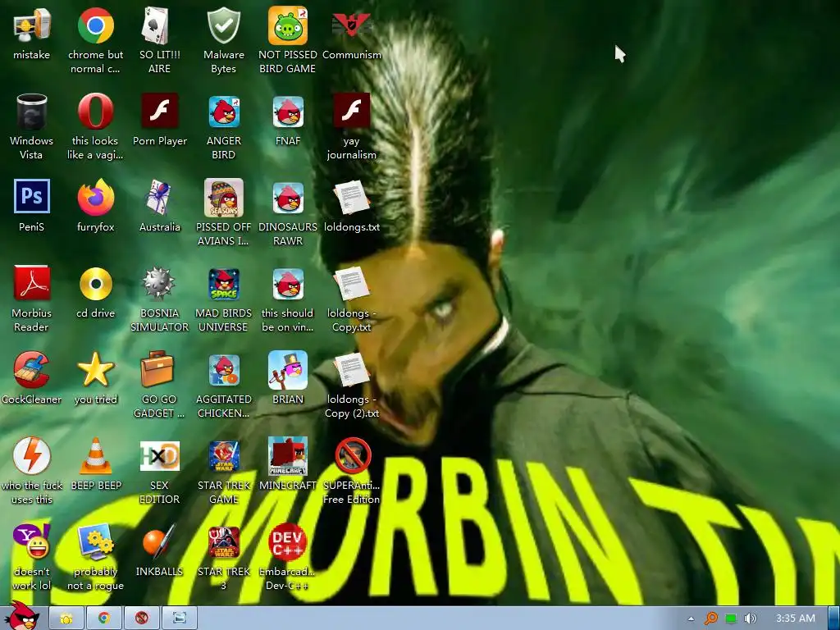Open 'this should be on vin...' bird icon

pos(288,284)
